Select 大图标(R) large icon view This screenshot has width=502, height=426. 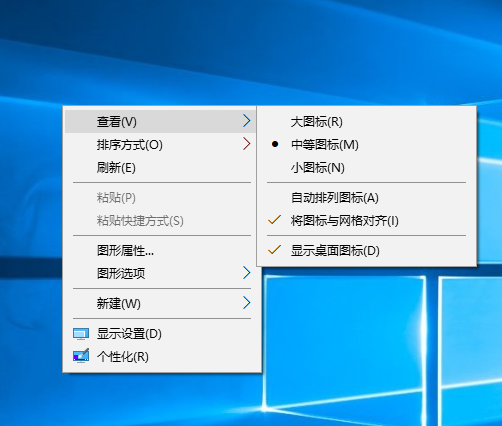tap(366, 121)
